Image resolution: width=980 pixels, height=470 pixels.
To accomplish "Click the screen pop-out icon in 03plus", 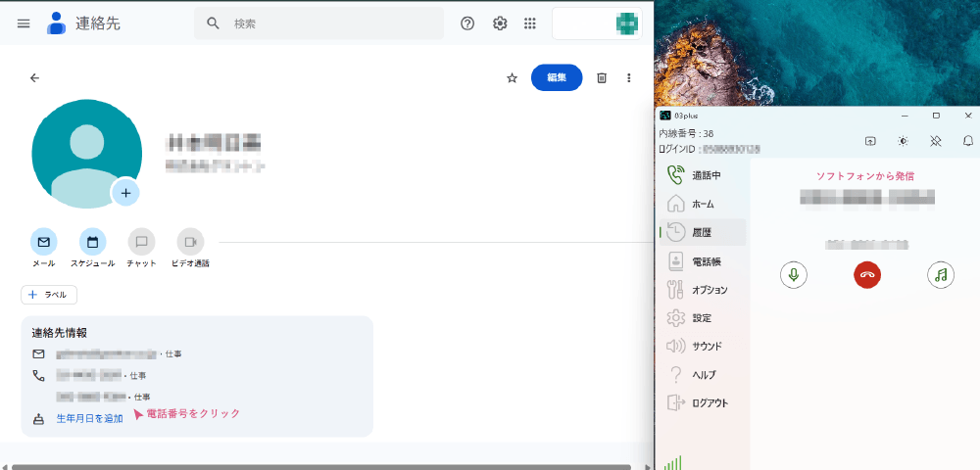I will (x=870, y=141).
